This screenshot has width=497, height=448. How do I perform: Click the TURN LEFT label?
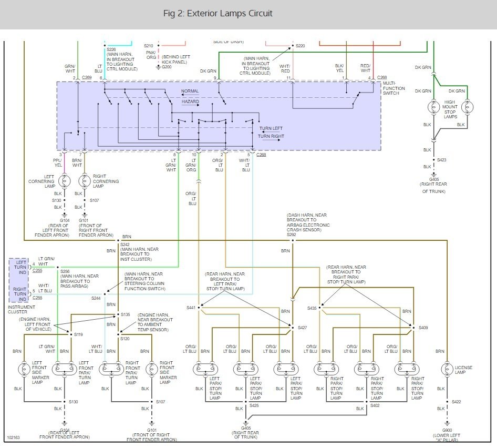click(271, 128)
